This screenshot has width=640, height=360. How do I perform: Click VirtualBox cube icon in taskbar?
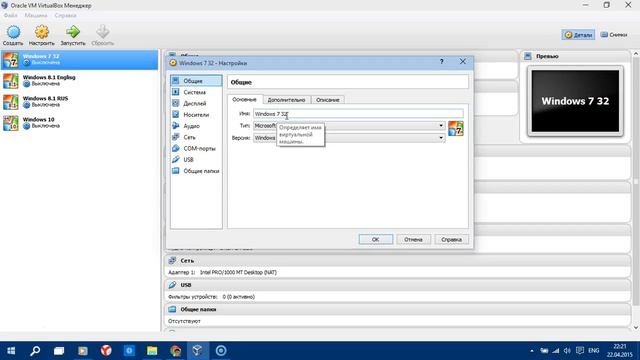pos(198,351)
